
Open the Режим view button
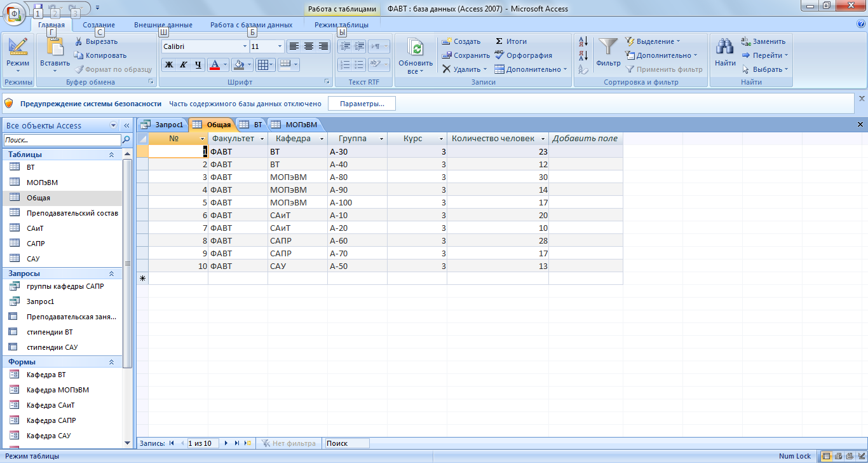click(18, 55)
